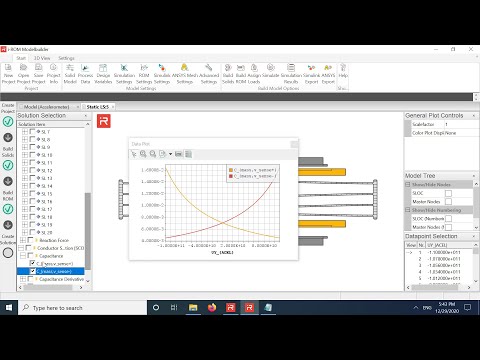Expand the Reaction Force tree node
This screenshot has height=360, width=480.
[23, 240]
